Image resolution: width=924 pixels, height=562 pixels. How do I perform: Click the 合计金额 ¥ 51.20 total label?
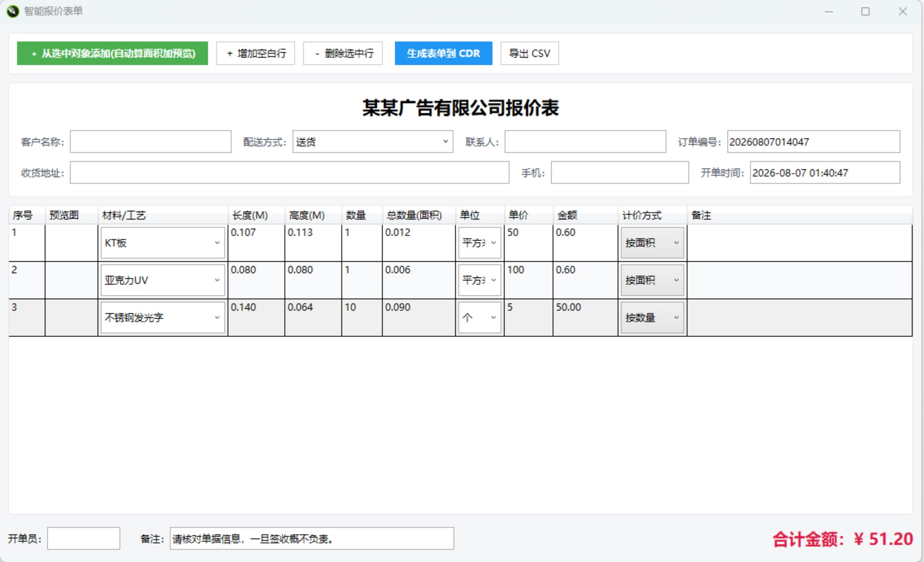click(x=843, y=539)
